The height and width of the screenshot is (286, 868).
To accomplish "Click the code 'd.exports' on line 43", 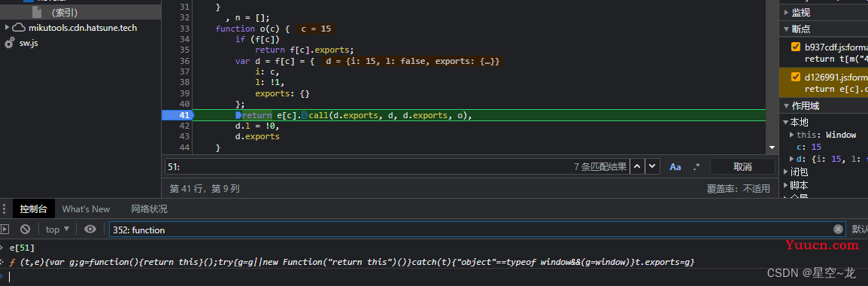I will pyautogui.click(x=257, y=136).
